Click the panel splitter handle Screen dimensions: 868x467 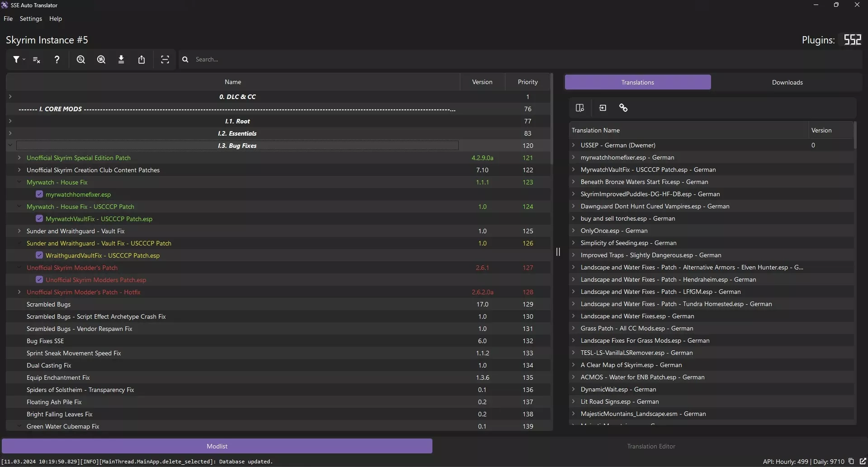pos(558,252)
